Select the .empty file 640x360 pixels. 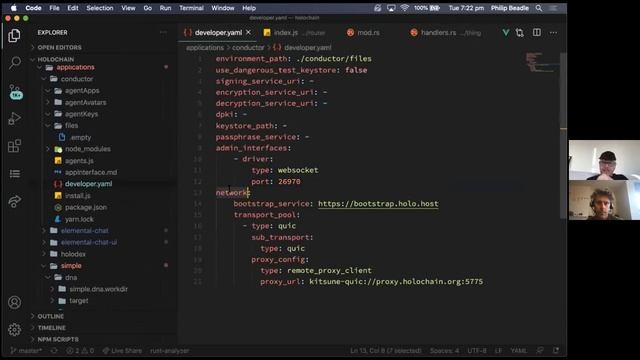pyautogui.click(x=80, y=138)
